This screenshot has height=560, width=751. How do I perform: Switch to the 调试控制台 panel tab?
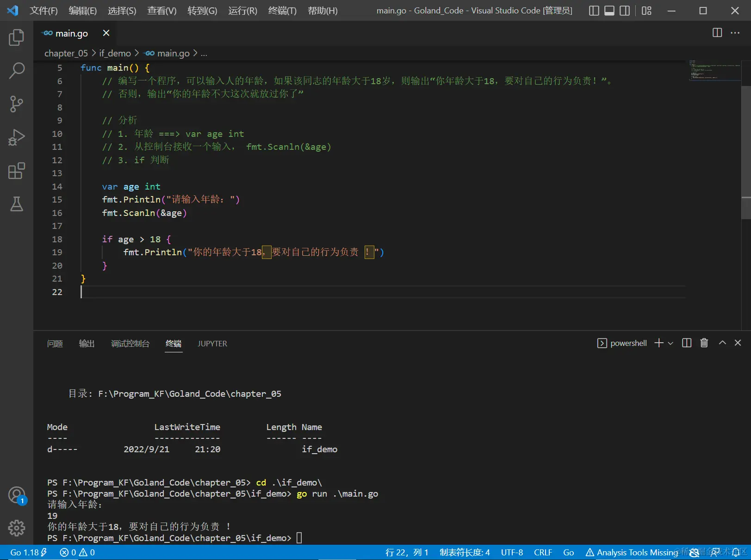click(130, 344)
